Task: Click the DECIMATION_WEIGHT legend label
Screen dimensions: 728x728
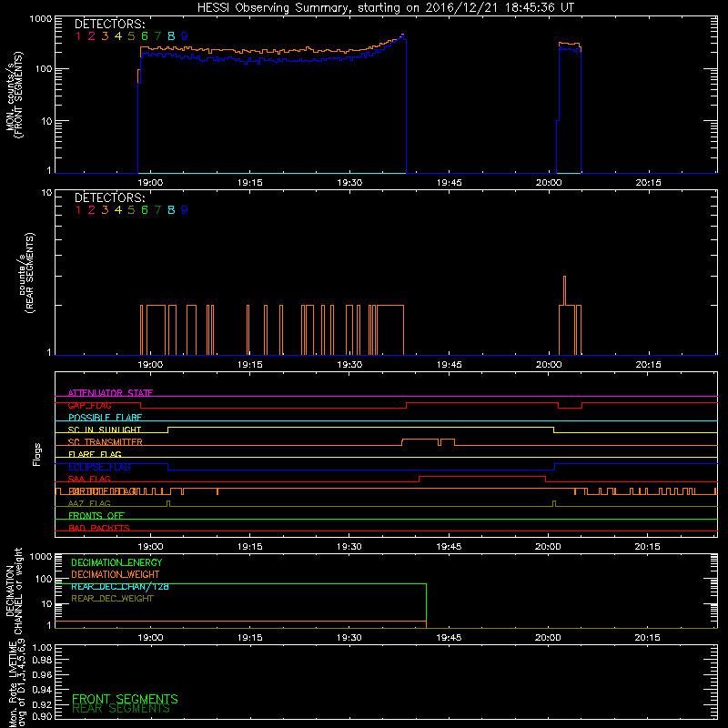Action: tap(116, 575)
